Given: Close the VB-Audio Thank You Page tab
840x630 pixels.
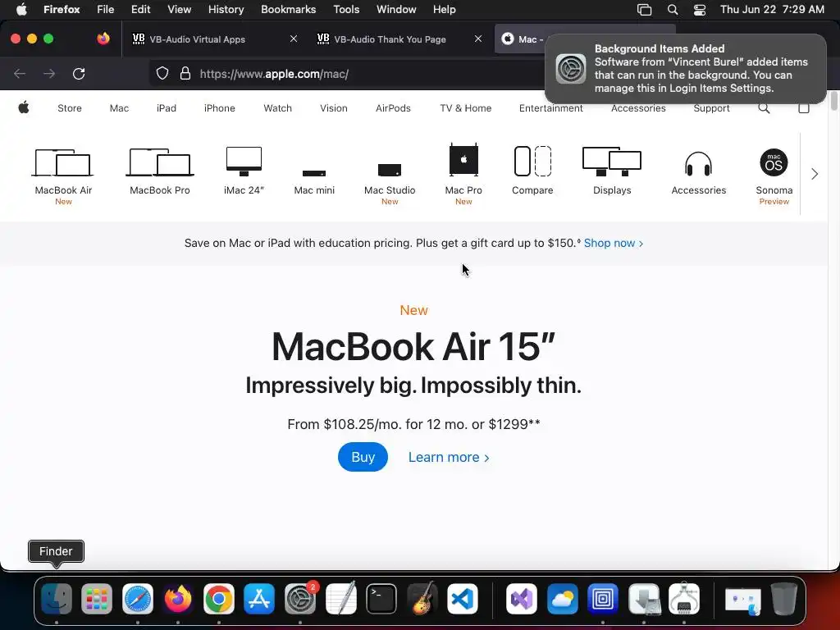Looking at the screenshot, I should 478,39.
